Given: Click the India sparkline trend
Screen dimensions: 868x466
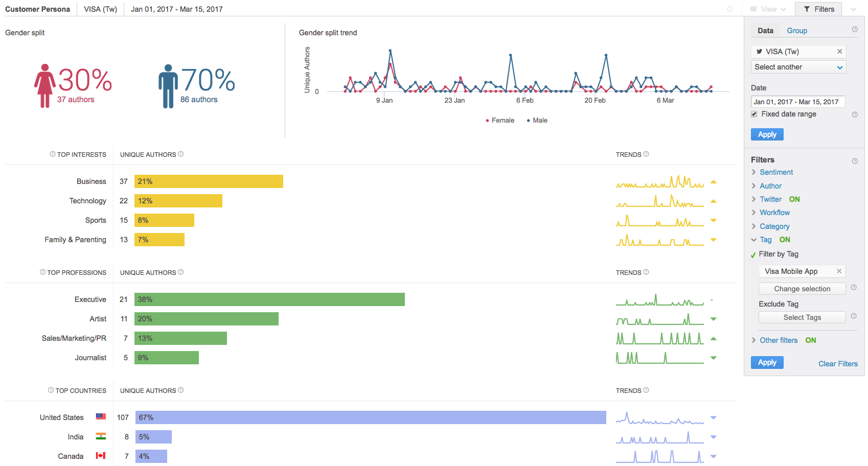Looking at the screenshot, I should (x=660, y=437).
